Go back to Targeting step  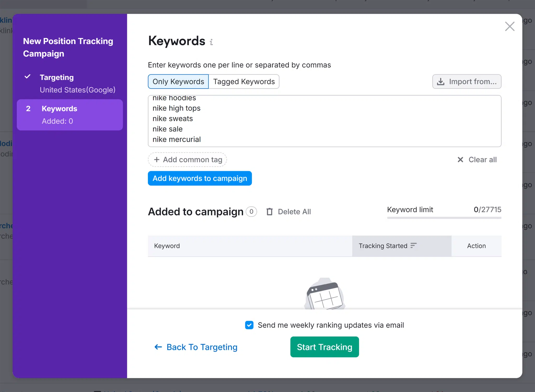196,347
